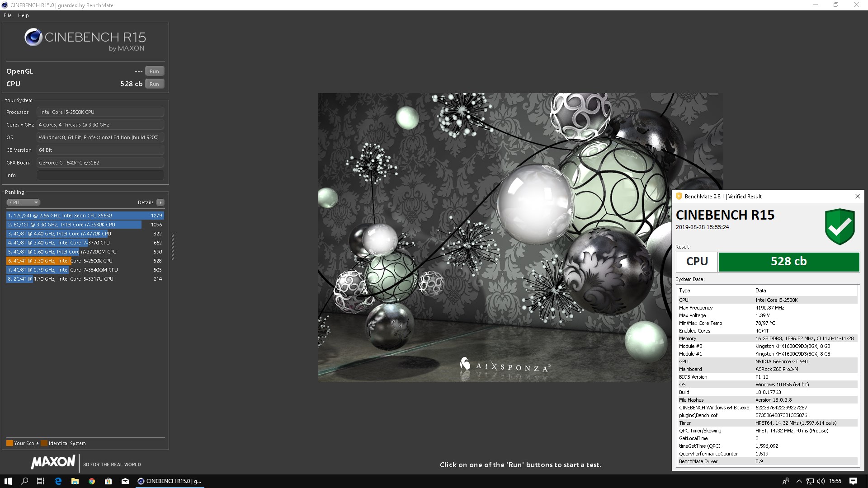Select the Max Frequency 4190.87 MHz value
The height and width of the screenshot is (488, 868).
coord(770,308)
